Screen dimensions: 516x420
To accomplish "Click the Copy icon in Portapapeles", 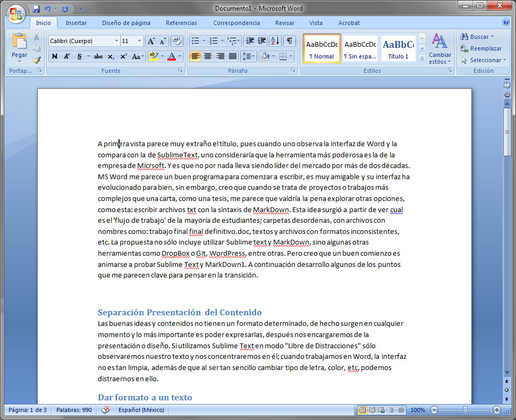I will coord(37,48).
